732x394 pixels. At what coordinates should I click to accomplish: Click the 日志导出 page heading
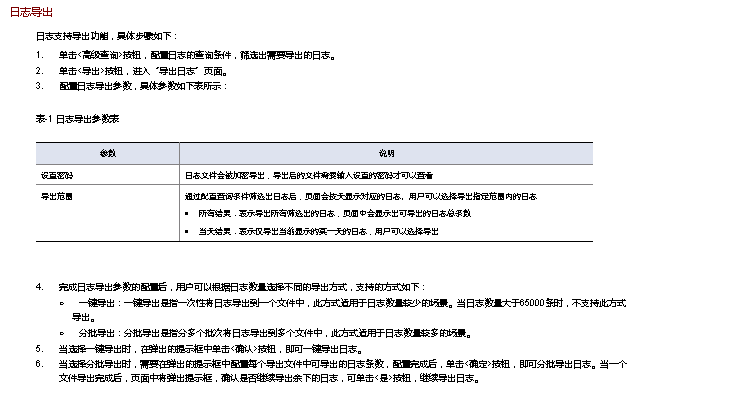[x=31, y=12]
